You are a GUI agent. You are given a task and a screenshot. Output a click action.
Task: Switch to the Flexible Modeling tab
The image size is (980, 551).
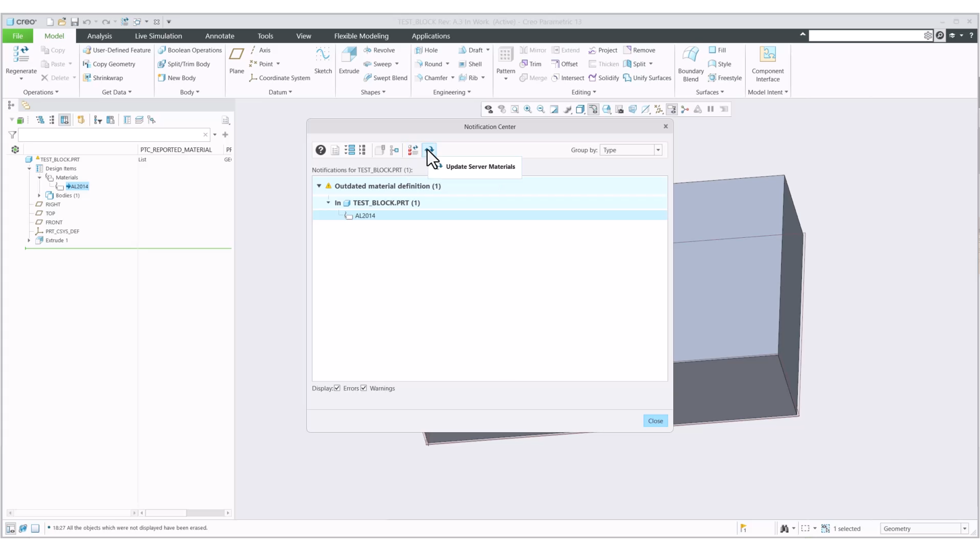[x=361, y=36]
